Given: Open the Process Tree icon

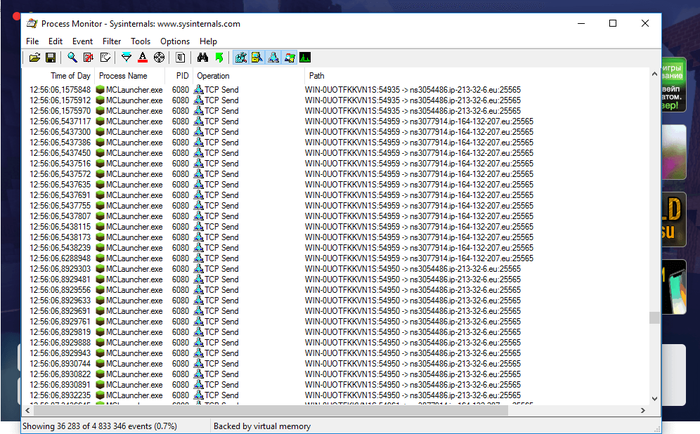Looking at the screenshot, I should [180, 58].
